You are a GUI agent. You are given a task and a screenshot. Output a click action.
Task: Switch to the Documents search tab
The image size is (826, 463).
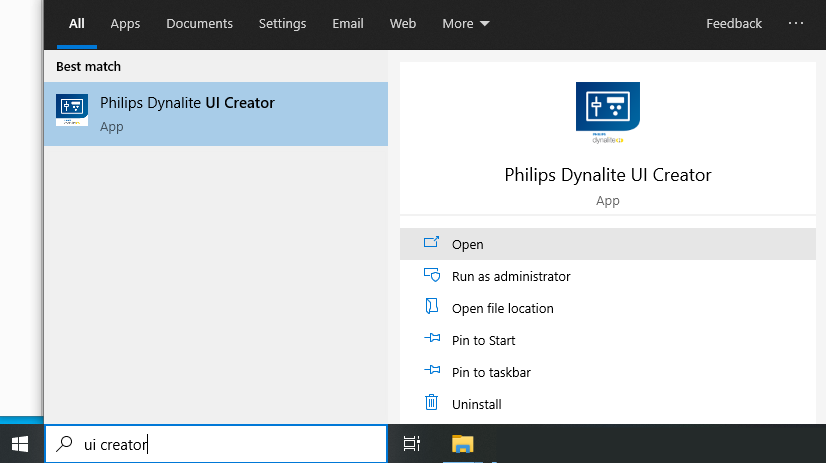(x=199, y=24)
